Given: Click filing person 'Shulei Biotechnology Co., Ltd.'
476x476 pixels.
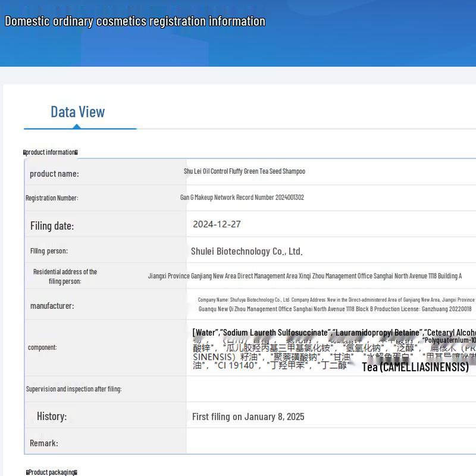Looking at the screenshot, I should 246,251.
